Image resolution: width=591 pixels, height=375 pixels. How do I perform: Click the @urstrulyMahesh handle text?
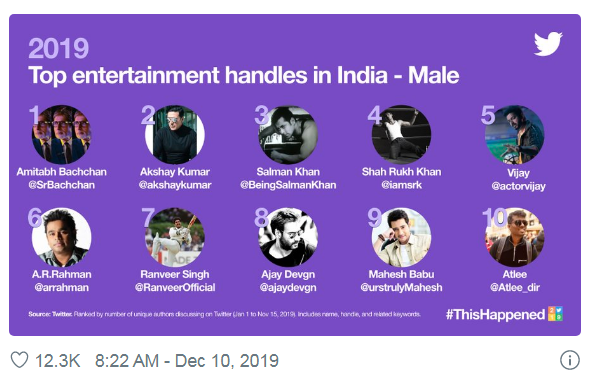click(401, 288)
